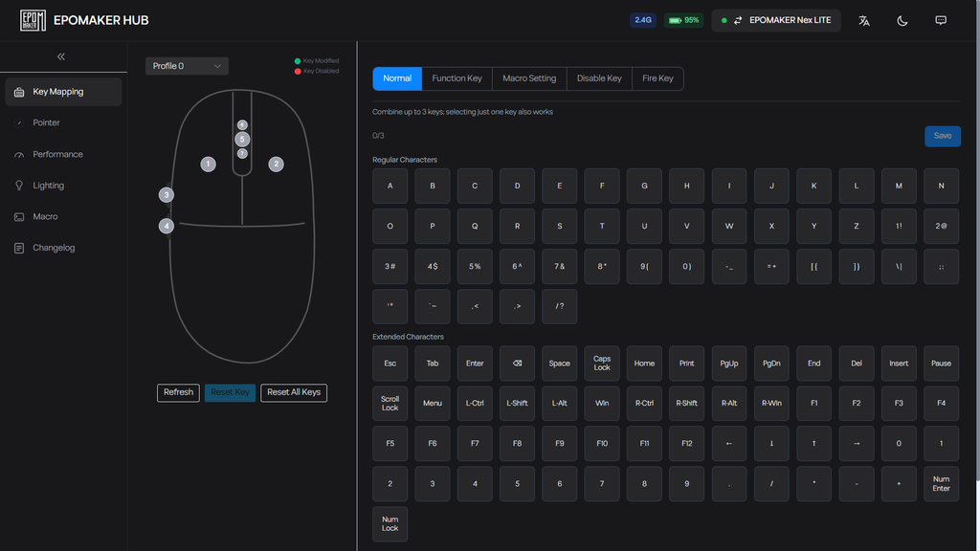Choose the Num Enter key
Viewport: 980px width, 551px height.
942,484
